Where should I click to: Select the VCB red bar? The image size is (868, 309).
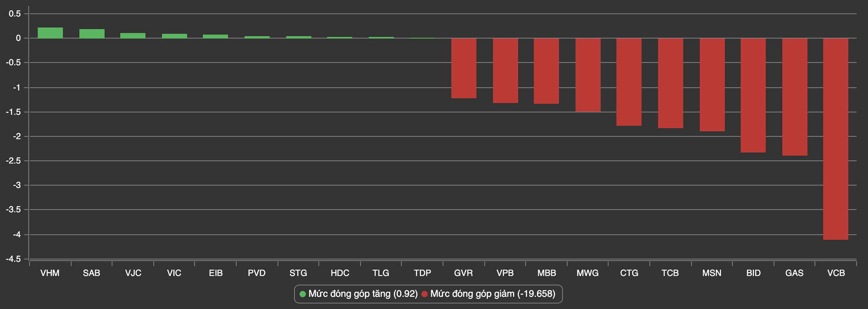click(836, 139)
